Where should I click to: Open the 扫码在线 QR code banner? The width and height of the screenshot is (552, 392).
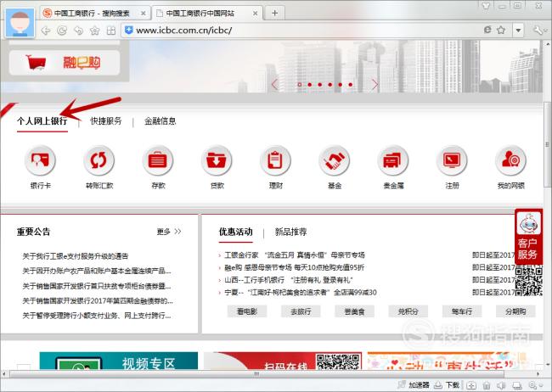pyautogui.click(x=283, y=361)
